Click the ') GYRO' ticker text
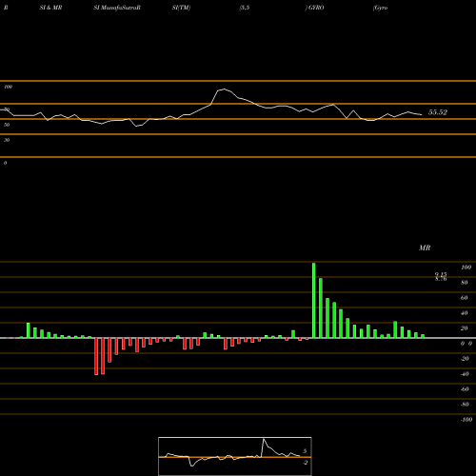 click(314, 8)
